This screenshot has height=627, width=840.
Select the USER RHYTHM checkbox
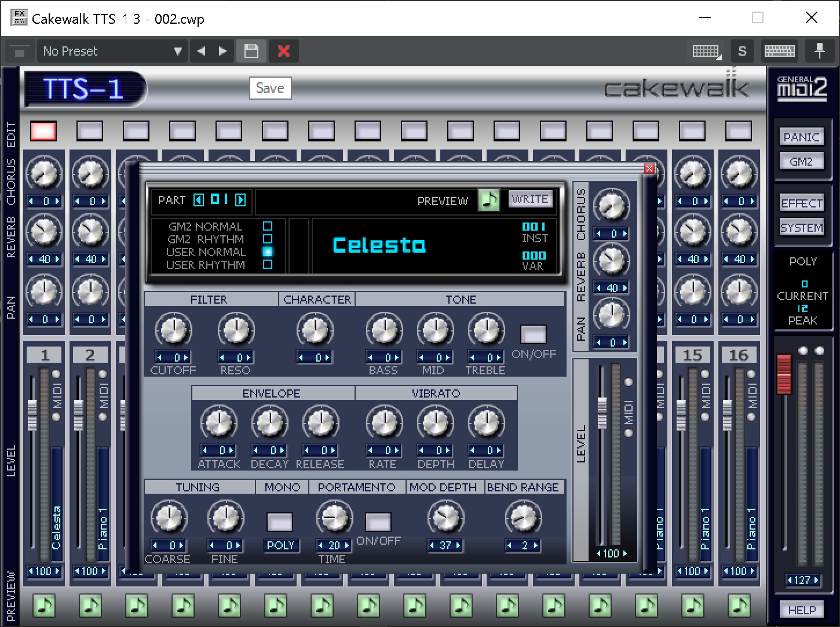click(268, 264)
